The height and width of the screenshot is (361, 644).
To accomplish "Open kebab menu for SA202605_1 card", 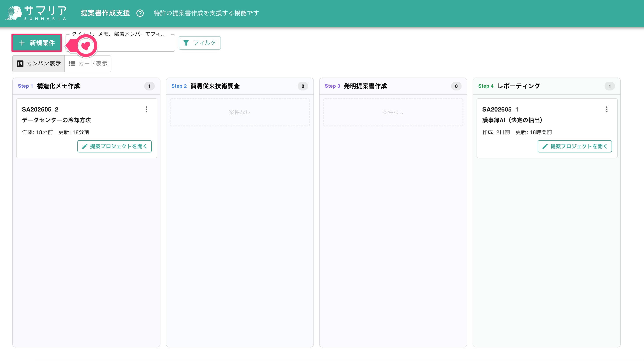I will 607,109.
